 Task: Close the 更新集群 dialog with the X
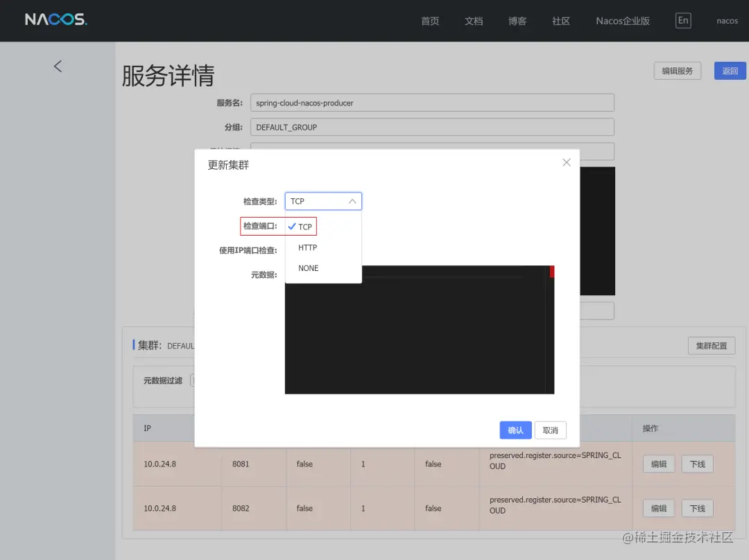pyautogui.click(x=566, y=162)
